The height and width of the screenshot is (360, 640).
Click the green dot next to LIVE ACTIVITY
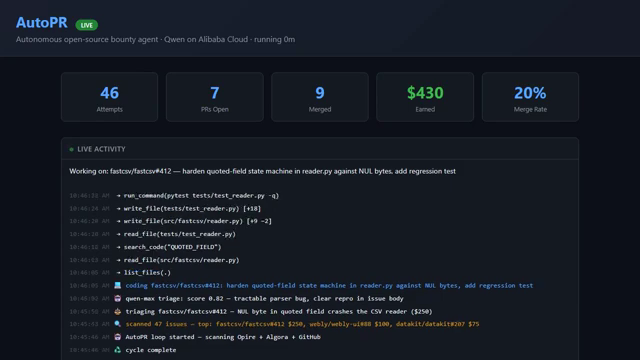[x=71, y=149]
